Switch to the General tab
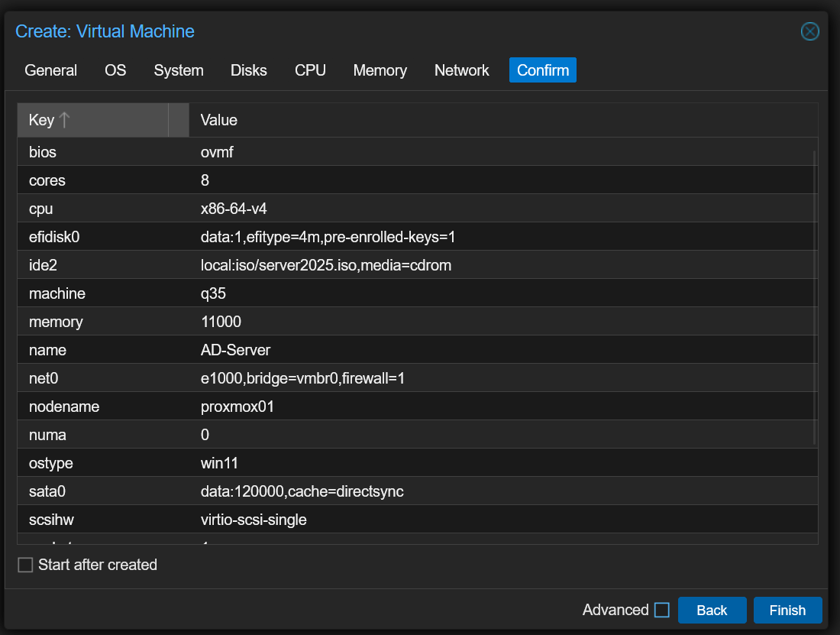The height and width of the screenshot is (635, 840). pyautogui.click(x=50, y=70)
